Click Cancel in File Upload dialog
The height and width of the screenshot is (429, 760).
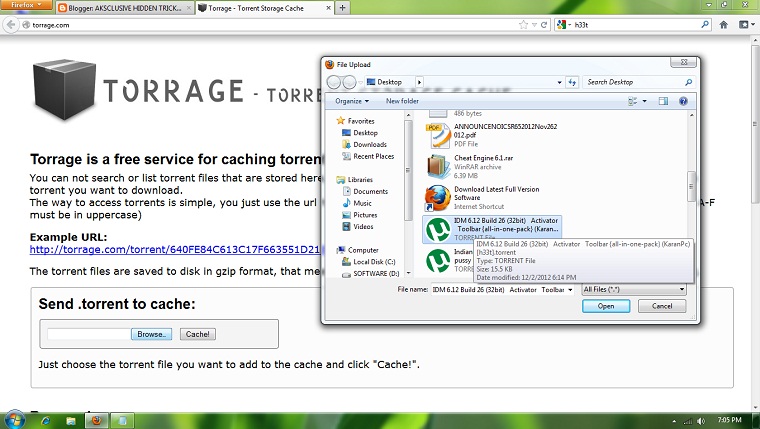point(662,306)
